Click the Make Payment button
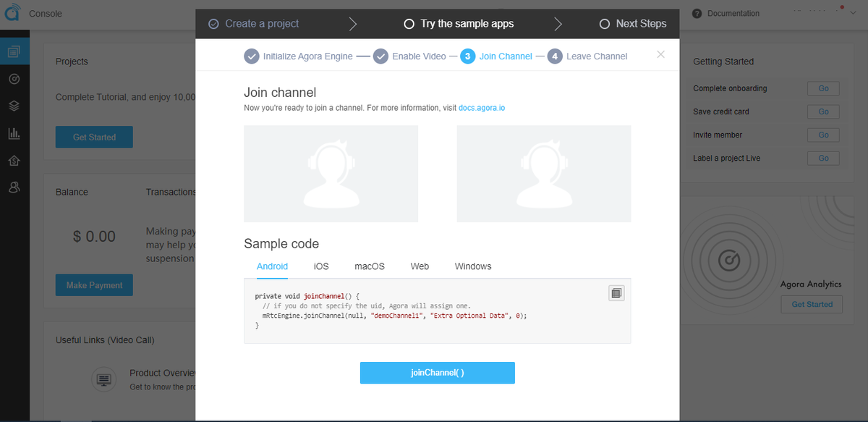The width and height of the screenshot is (868, 422). coord(94,285)
